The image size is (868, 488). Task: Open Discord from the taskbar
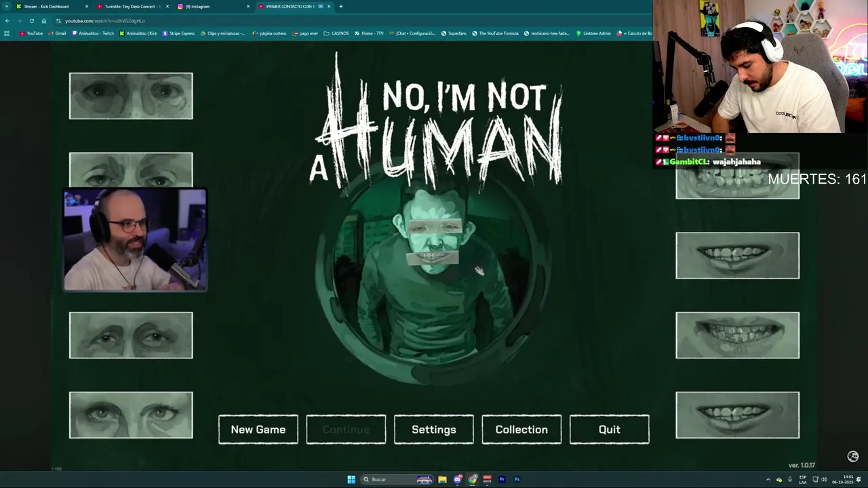[458, 479]
